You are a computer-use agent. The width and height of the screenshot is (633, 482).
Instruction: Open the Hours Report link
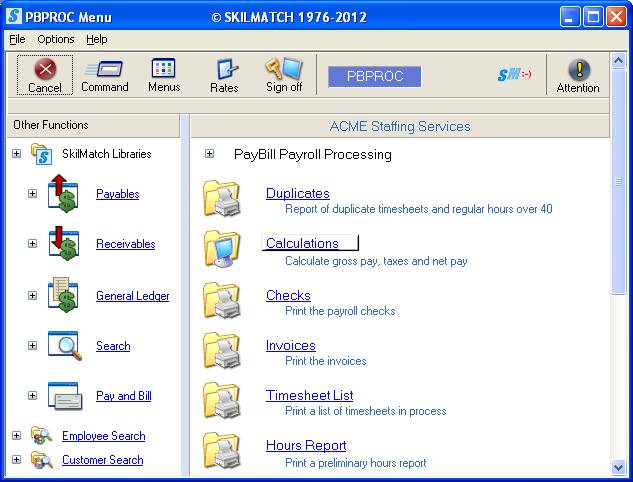coord(306,446)
